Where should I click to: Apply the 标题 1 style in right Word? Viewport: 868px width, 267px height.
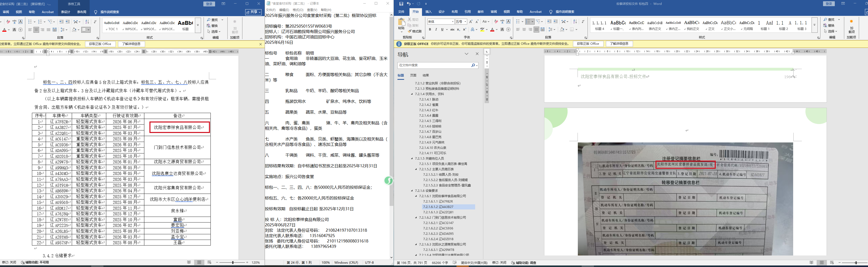coord(765,25)
